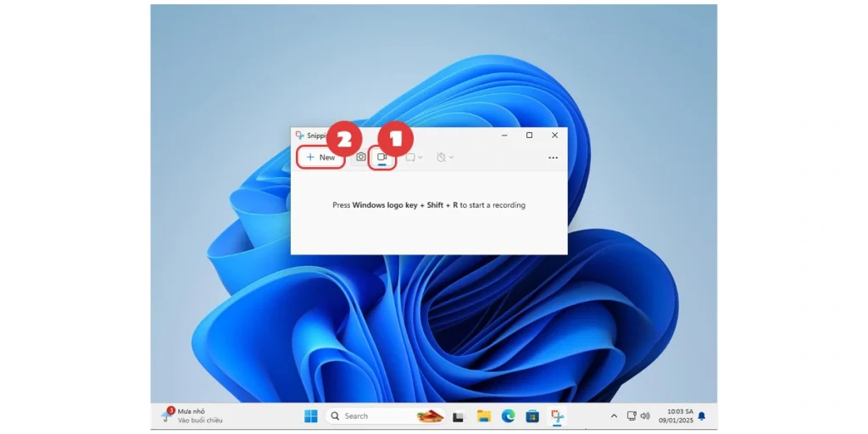
Task: Open Microsoft Store from the taskbar
Action: (x=532, y=416)
